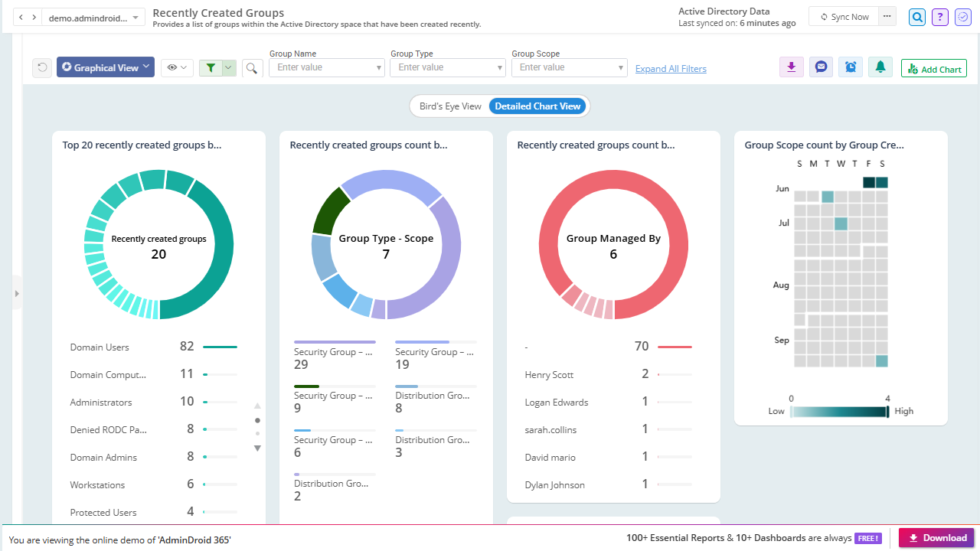Expand the collapsed left sidebar arrow
This screenshot has height=551, width=980.
pyautogui.click(x=17, y=293)
